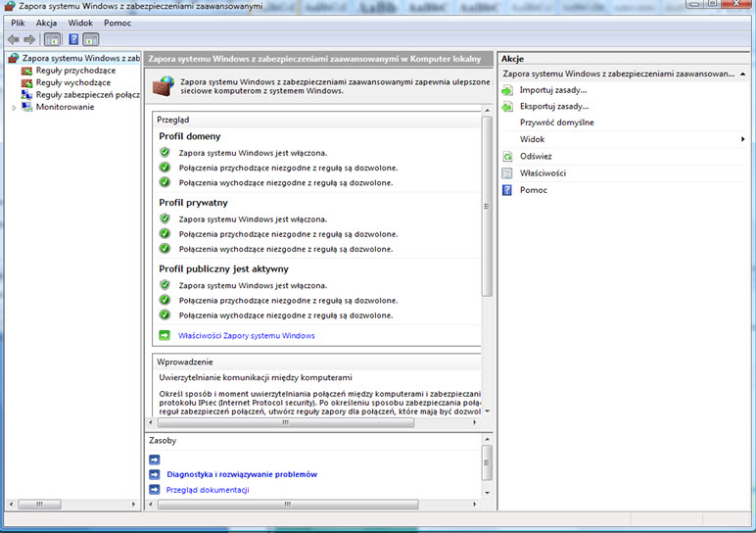The width and height of the screenshot is (756, 533).
Task: Toggle the console tree pane toolbar icon
Action: [53, 39]
